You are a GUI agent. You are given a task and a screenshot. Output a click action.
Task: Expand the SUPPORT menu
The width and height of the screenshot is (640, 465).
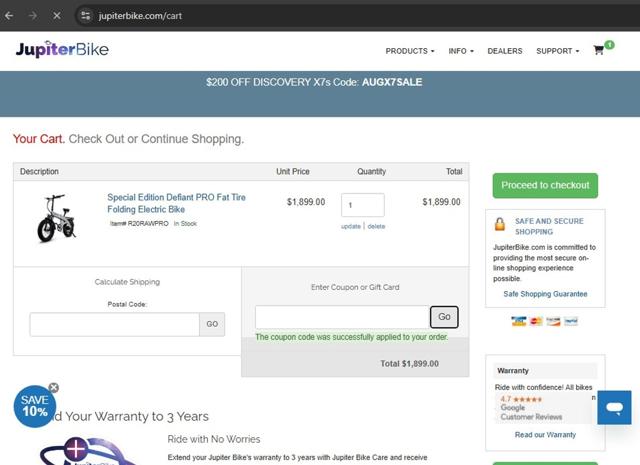click(x=558, y=51)
